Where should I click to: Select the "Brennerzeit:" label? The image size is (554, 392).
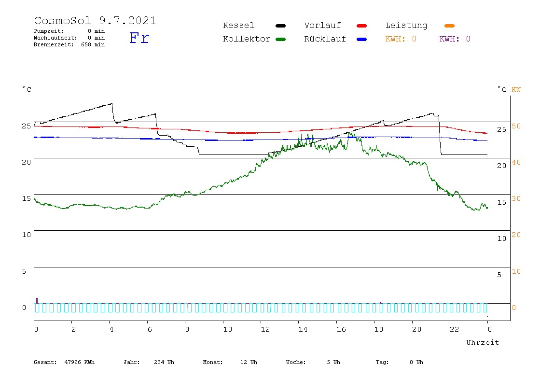click(x=54, y=44)
